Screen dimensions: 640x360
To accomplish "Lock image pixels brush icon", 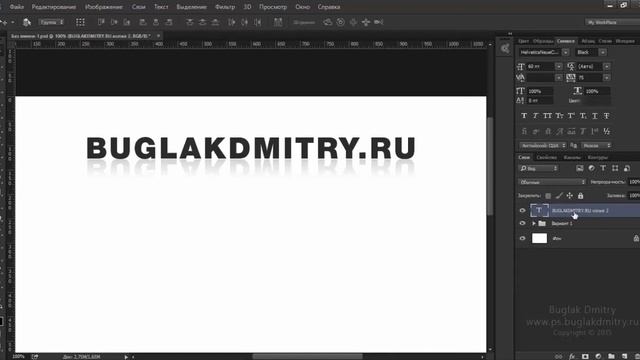I will pos(559,196).
